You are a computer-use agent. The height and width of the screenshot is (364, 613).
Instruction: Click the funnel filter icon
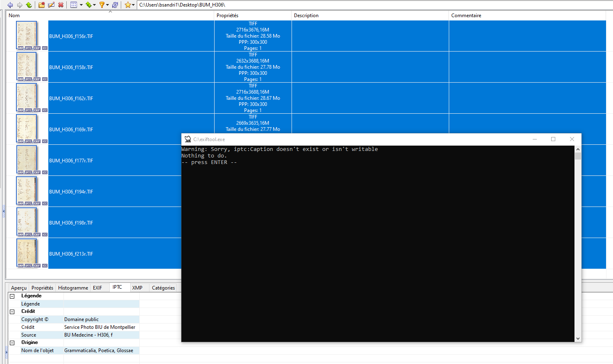click(102, 5)
